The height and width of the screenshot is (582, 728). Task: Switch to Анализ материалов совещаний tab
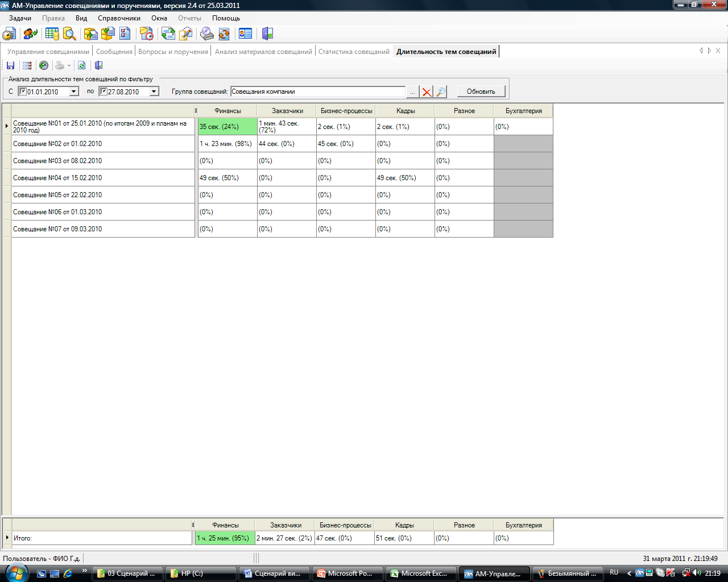[x=263, y=52]
